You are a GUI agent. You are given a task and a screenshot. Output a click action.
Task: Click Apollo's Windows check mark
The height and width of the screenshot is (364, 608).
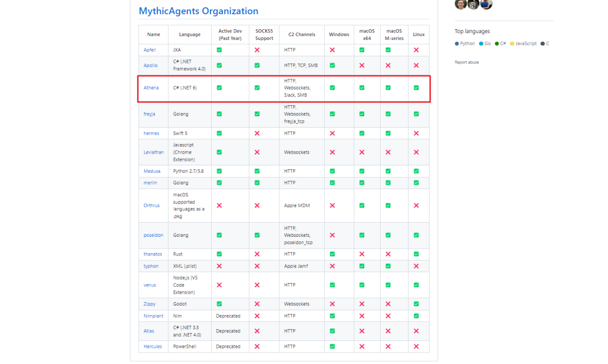coord(332,65)
